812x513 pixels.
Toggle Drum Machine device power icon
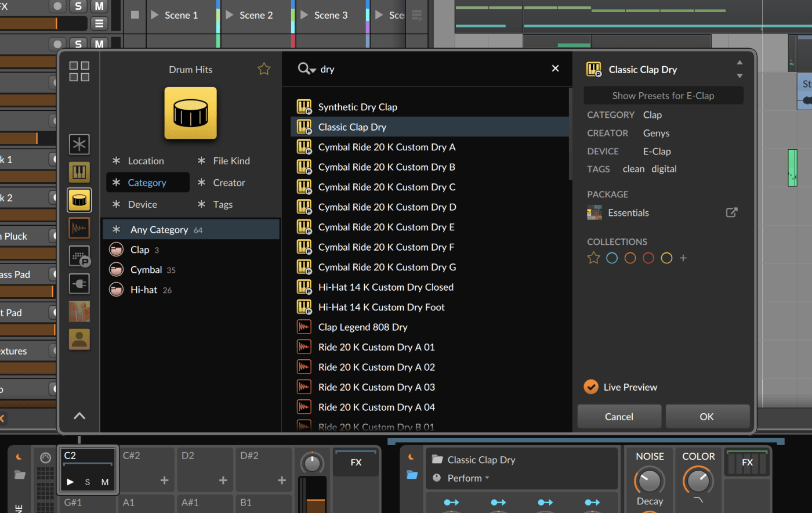click(19, 457)
